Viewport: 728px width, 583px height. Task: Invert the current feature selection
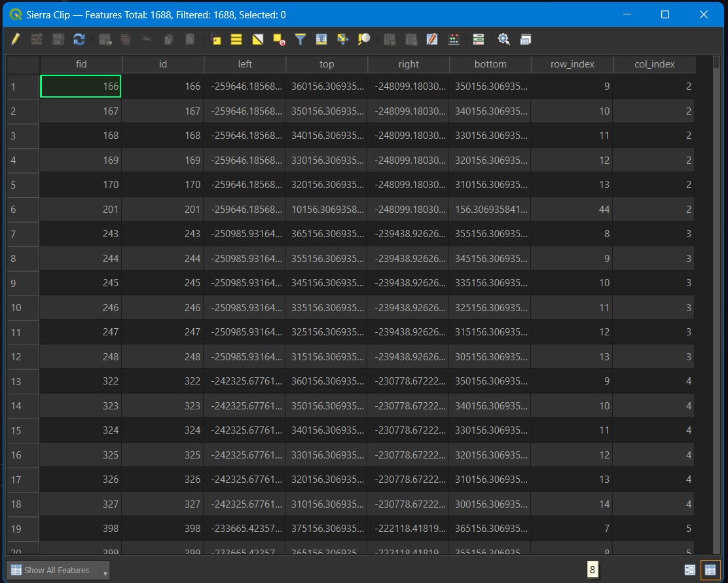[257, 39]
